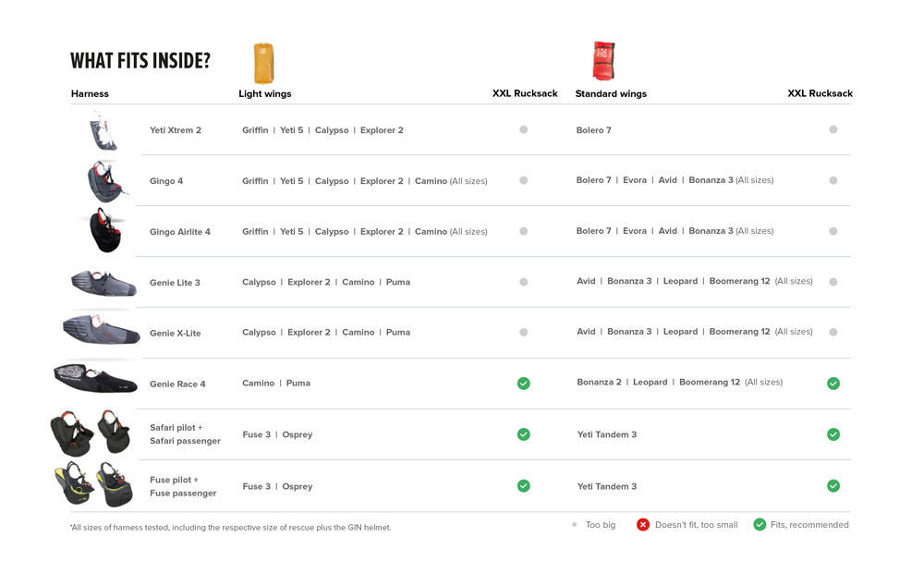Click the Genie Race 4 harness image
The height and width of the screenshot is (561, 924).
pyautogui.click(x=95, y=378)
